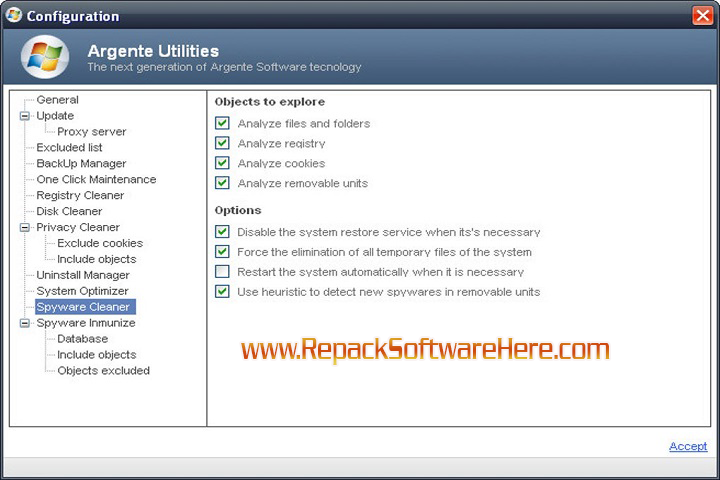The width and height of the screenshot is (720, 480).
Task: Collapse the Update tree node
Action: pos(25,116)
